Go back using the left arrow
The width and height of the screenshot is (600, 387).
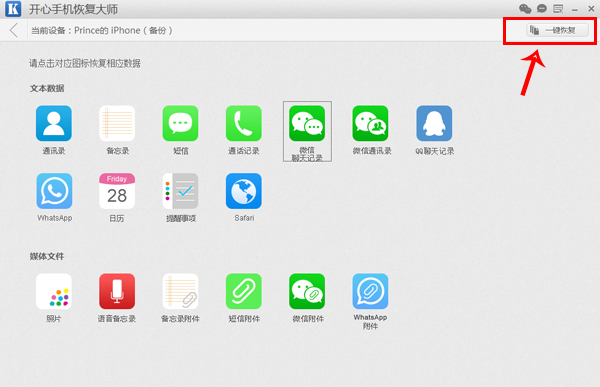pos(14,30)
